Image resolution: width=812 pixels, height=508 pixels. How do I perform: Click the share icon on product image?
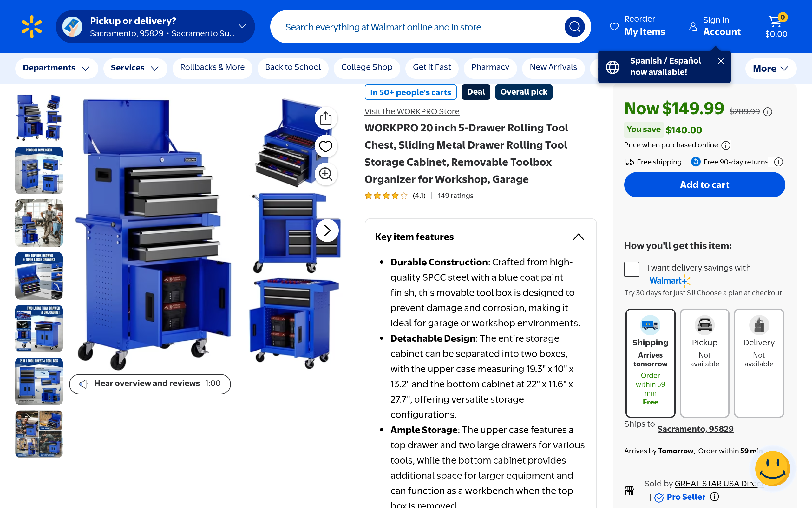pyautogui.click(x=325, y=118)
